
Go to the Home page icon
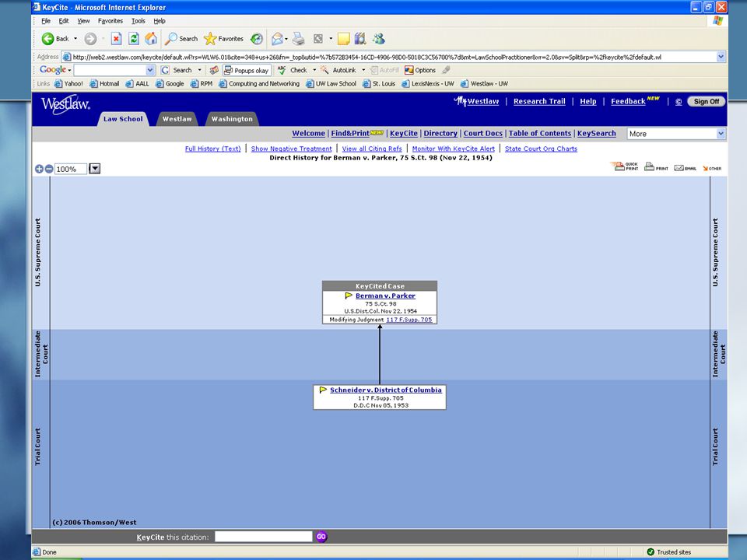tap(151, 39)
